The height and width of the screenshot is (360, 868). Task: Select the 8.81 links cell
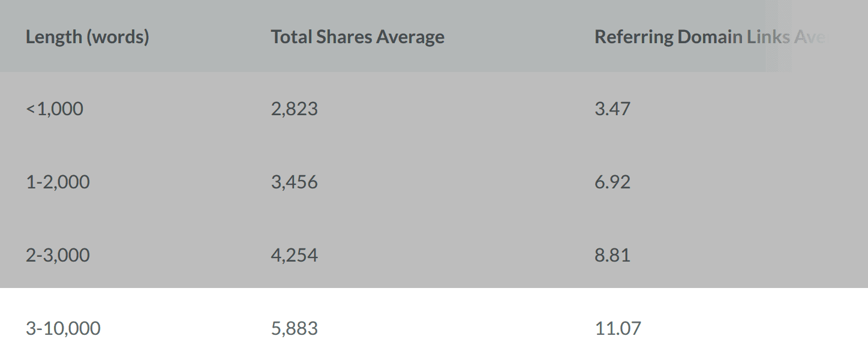point(612,256)
